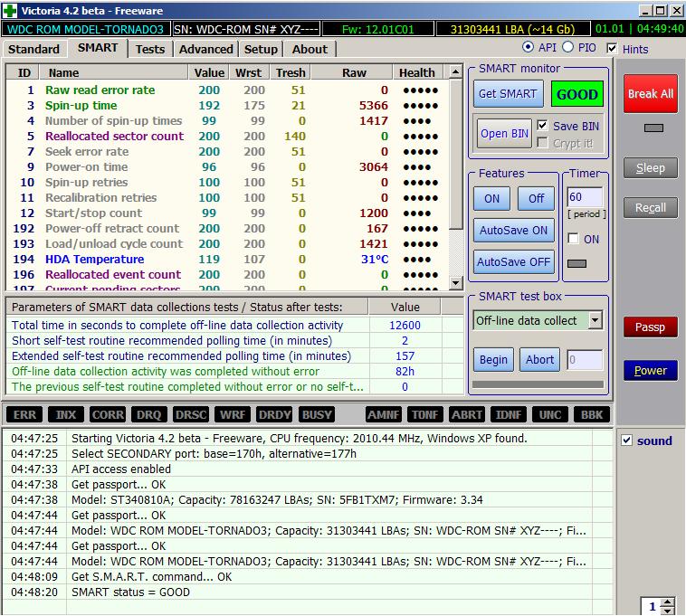Click the Sleep button
This screenshot has height=616, width=686.
(651, 168)
